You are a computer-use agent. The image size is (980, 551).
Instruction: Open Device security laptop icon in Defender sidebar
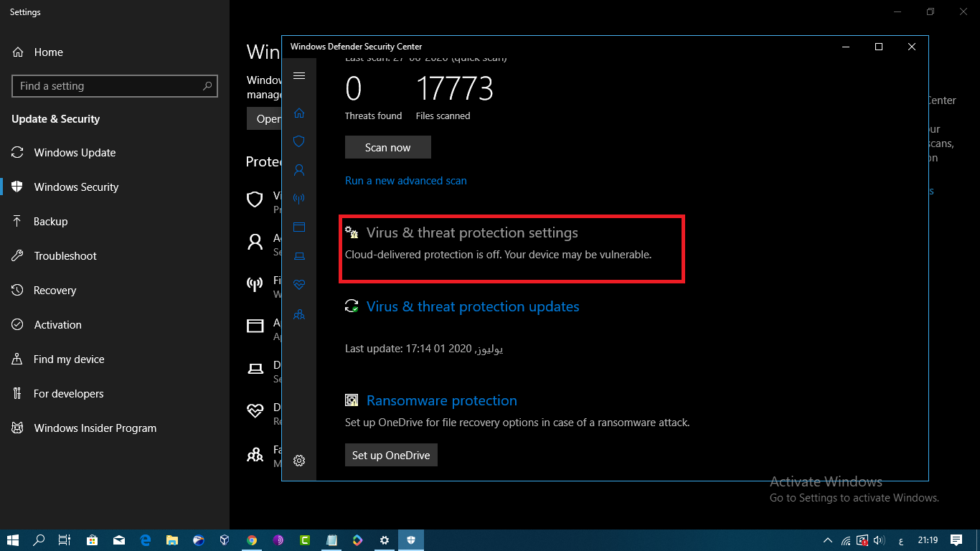tap(299, 256)
